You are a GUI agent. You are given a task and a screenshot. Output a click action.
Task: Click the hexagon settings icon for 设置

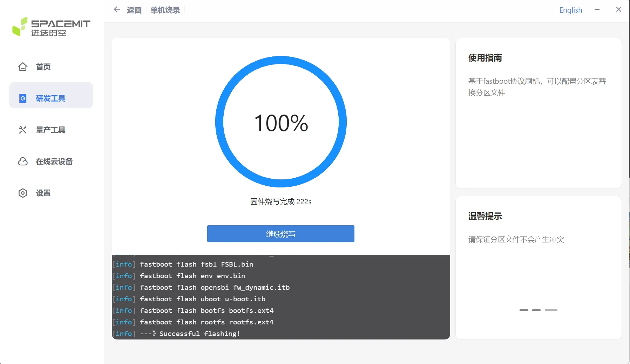pyautogui.click(x=23, y=193)
